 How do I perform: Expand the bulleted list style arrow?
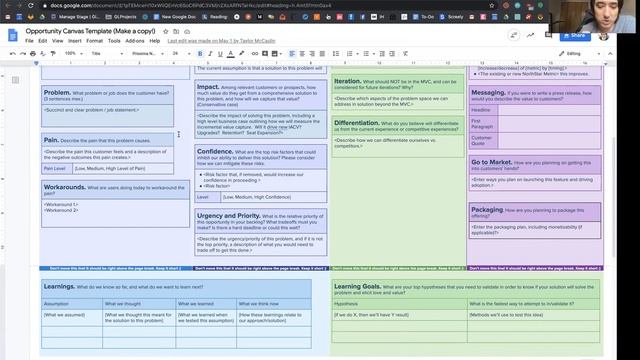coord(373,54)
